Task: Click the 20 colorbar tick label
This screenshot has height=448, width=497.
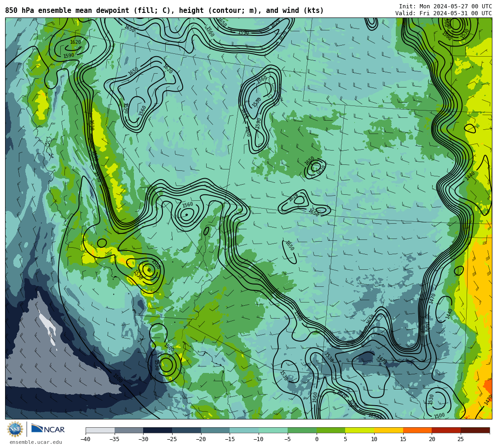Action: [432, 439]
